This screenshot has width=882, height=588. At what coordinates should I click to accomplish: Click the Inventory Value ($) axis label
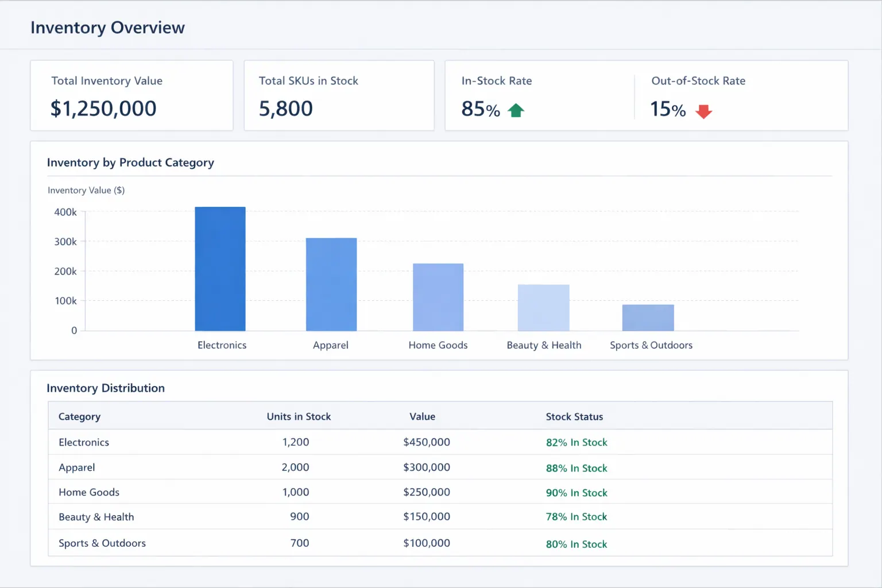tap(86, 190)
